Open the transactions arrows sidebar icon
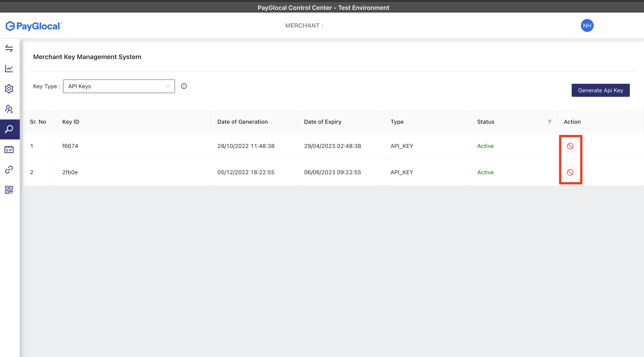Viewport: 644px width, 357px height. (x=9, y=48)
